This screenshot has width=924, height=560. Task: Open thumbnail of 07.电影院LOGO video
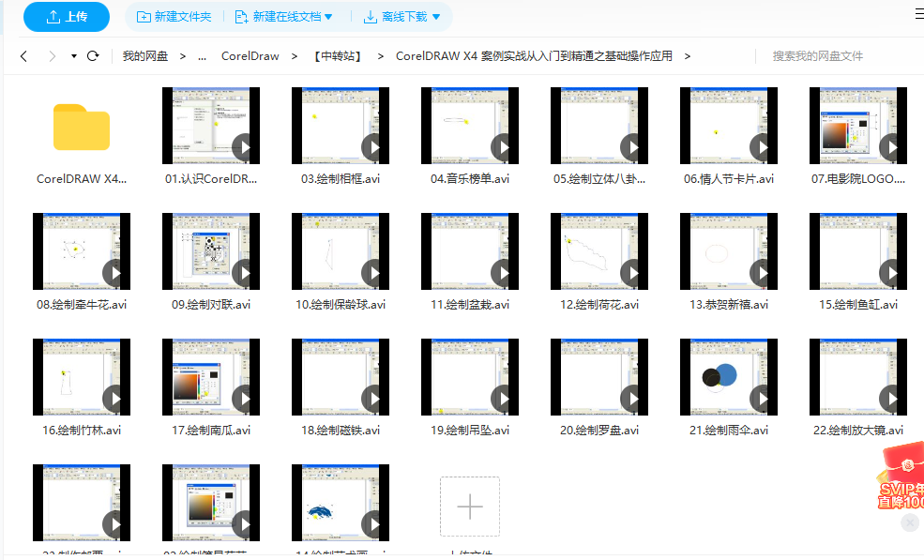(x=858, y=126)
